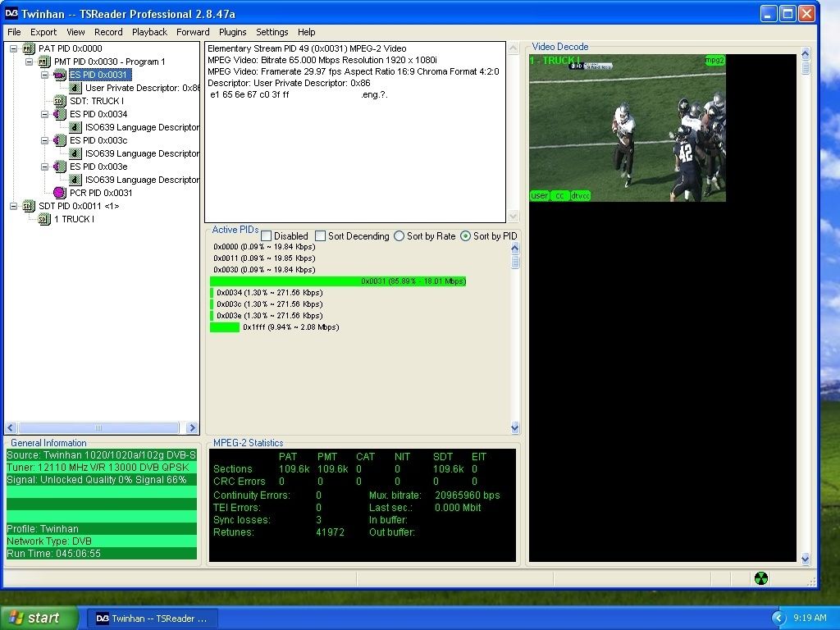Click the Video Decode scroll up arrow
Viewport: 840px width, 630px height.
click(x=806, y=53)
